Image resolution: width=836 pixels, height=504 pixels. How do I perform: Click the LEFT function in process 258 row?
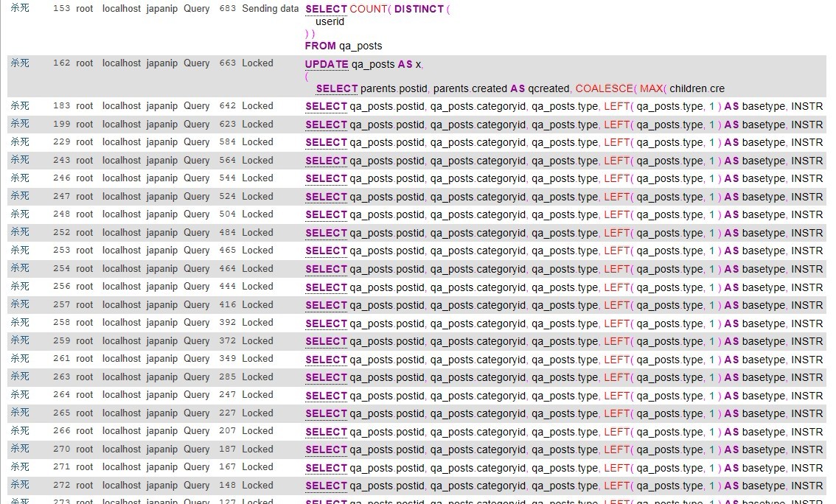tap(616, 323)
